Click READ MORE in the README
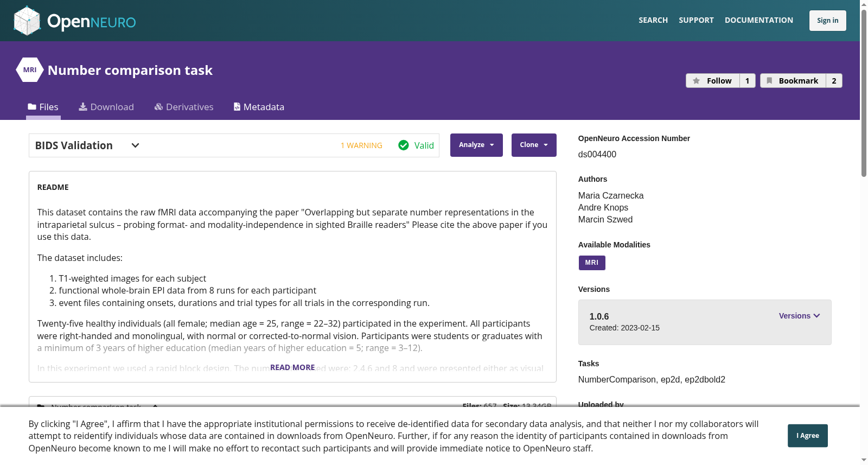Image resolution: width=868 pixels, height=465 pixels. (292, 367)
